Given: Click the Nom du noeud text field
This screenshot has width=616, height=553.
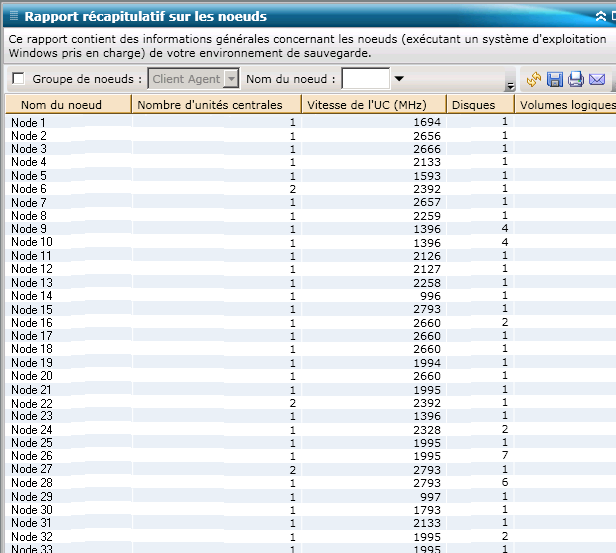Looking at the screenshot, I should click(x=365, y=79).
